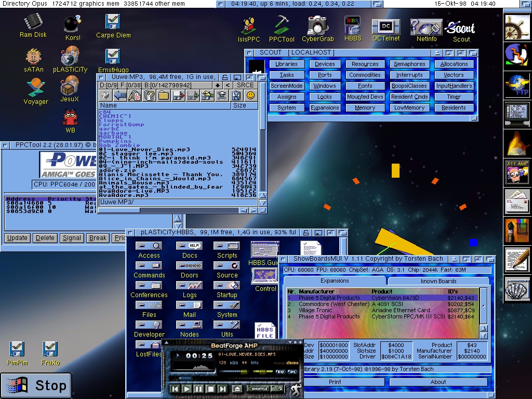
Task: Click the question-mark documents icon in Opus toolbar
Action: 149,96
